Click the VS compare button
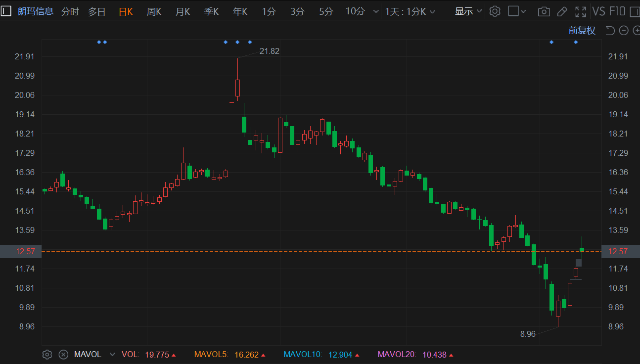Screen dimensions: 640x364 pyautogui.click(x=599, y=11)
